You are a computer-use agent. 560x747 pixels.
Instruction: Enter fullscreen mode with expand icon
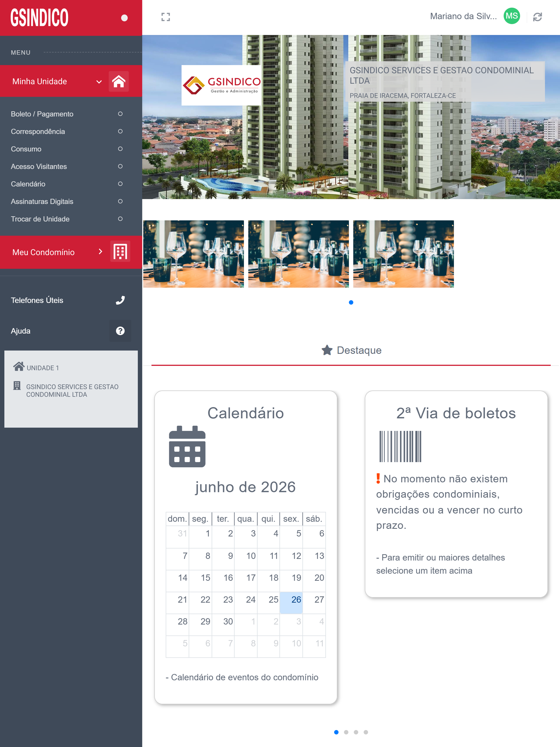pos(165,17)
